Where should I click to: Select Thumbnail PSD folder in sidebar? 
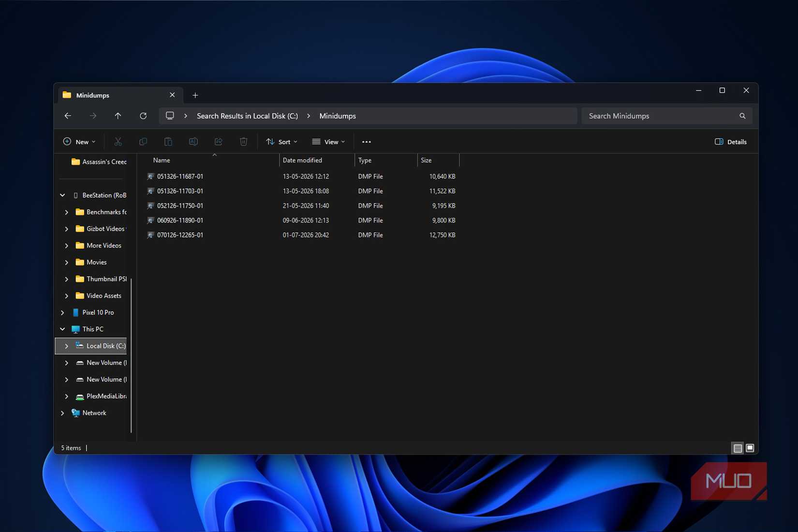(101, 279)
